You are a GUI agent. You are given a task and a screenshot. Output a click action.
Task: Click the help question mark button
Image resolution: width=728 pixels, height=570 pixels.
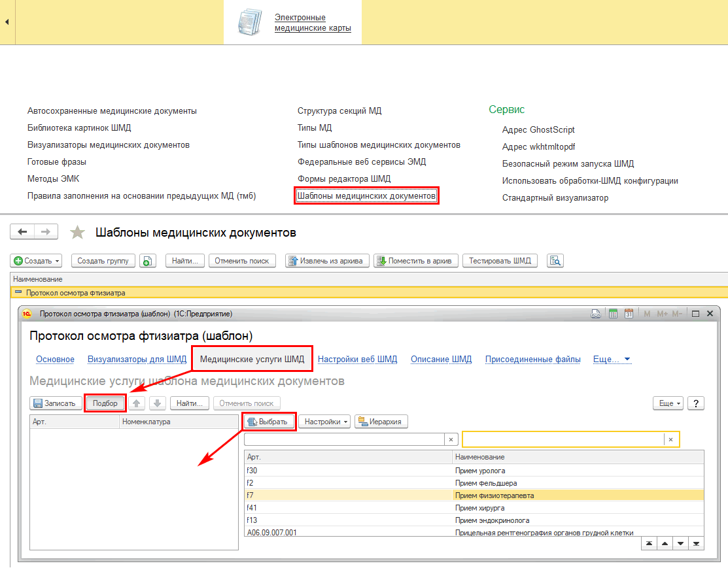tap(697, 403)
